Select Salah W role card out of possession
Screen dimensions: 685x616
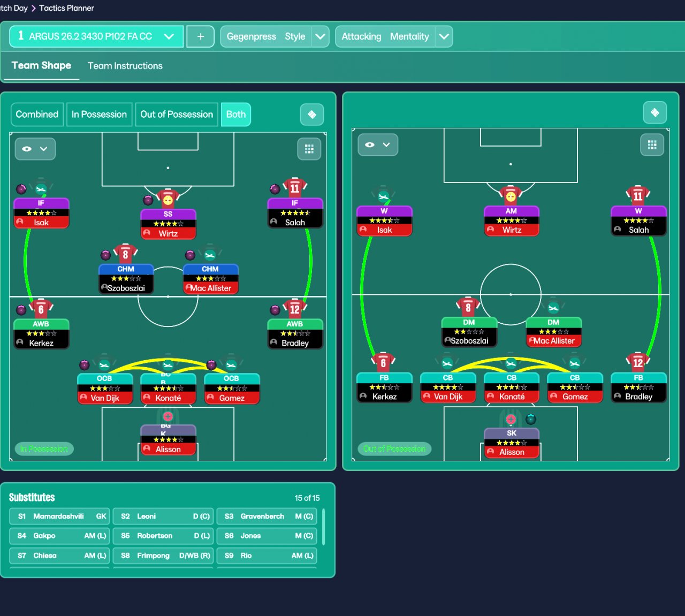point(638,220)
